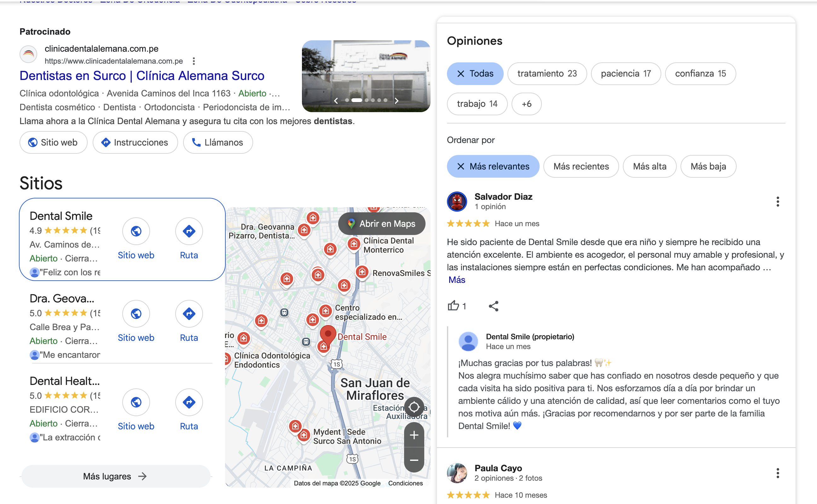Click 'La extracción' review snippet
This screenshot has width=817, height=504.
click(70, 437)
